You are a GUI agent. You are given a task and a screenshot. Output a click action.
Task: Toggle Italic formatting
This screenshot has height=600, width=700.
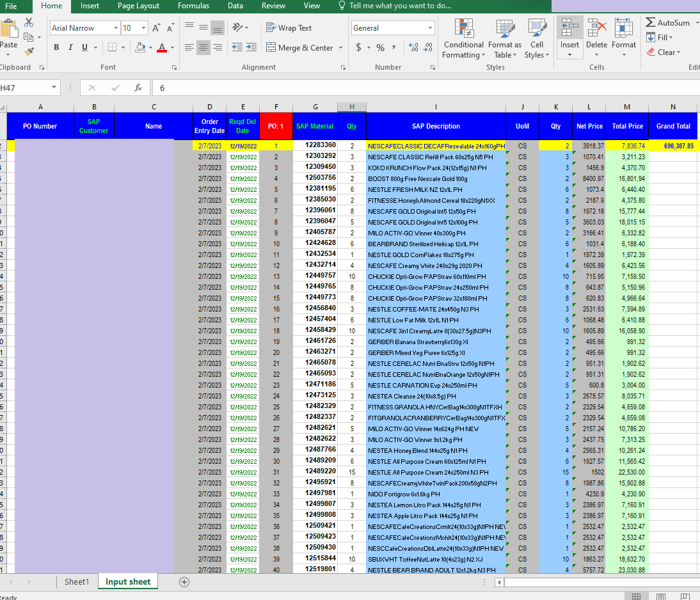pyautogui.click(x=70, y=47)
